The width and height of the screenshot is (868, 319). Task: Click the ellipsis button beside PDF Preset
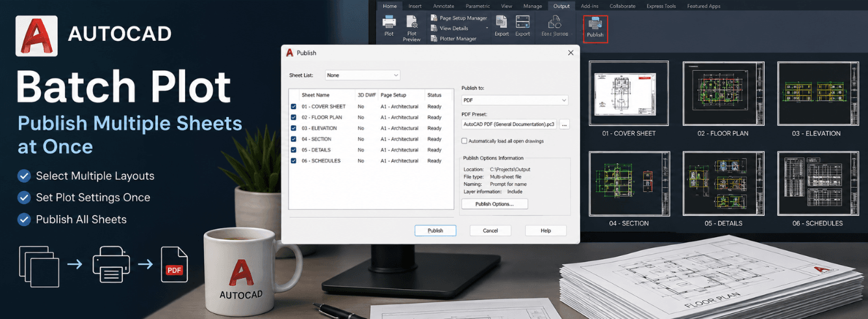564,123
